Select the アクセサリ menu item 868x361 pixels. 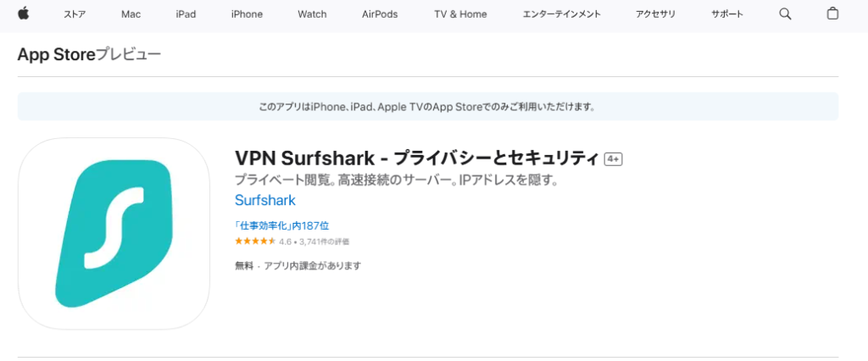click(655, 14)
